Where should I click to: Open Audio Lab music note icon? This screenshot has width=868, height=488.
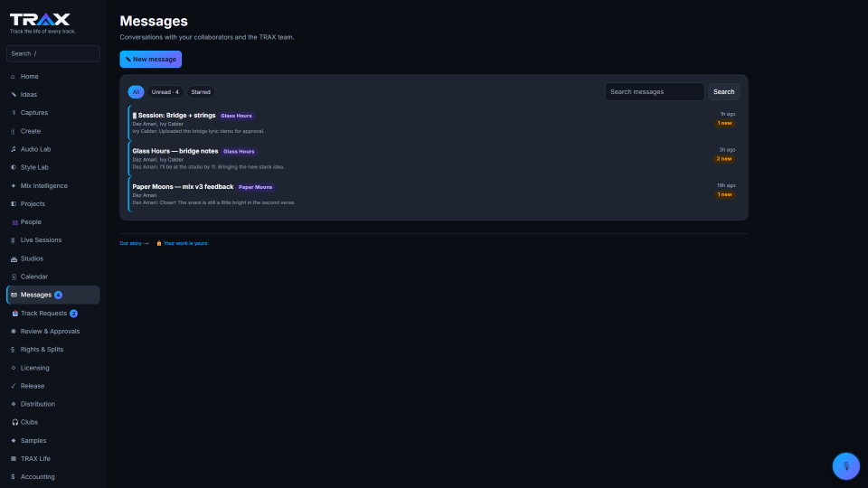click(14, 149)
